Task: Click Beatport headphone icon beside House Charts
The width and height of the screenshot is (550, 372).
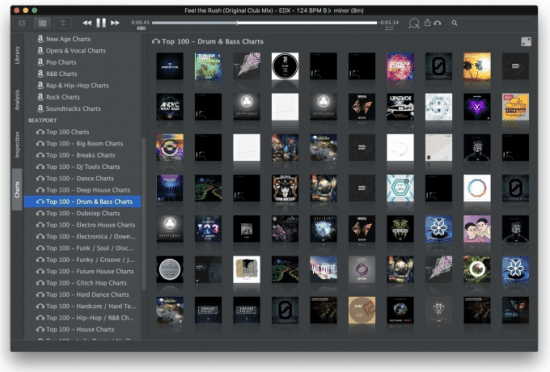Action: click(x=40, y=329)
